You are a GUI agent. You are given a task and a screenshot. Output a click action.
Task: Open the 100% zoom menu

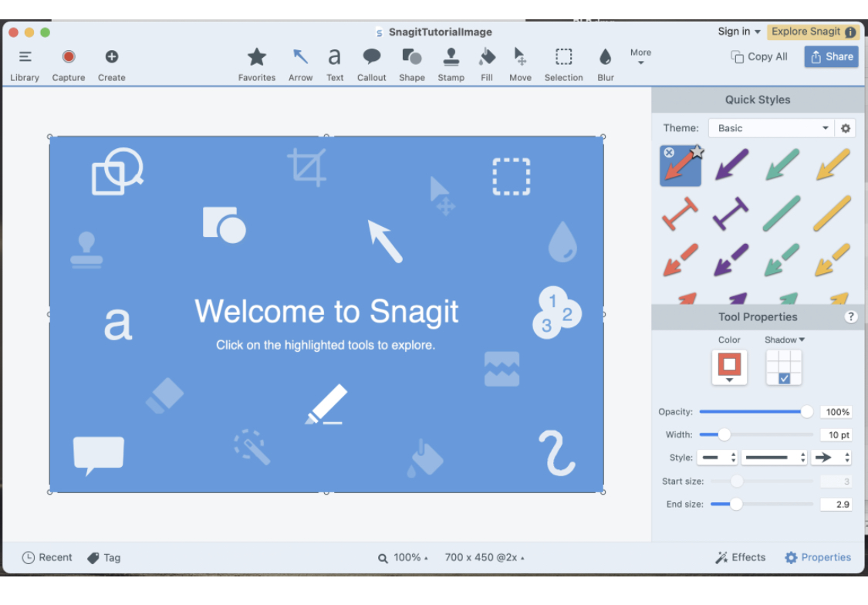click(404, 557)
